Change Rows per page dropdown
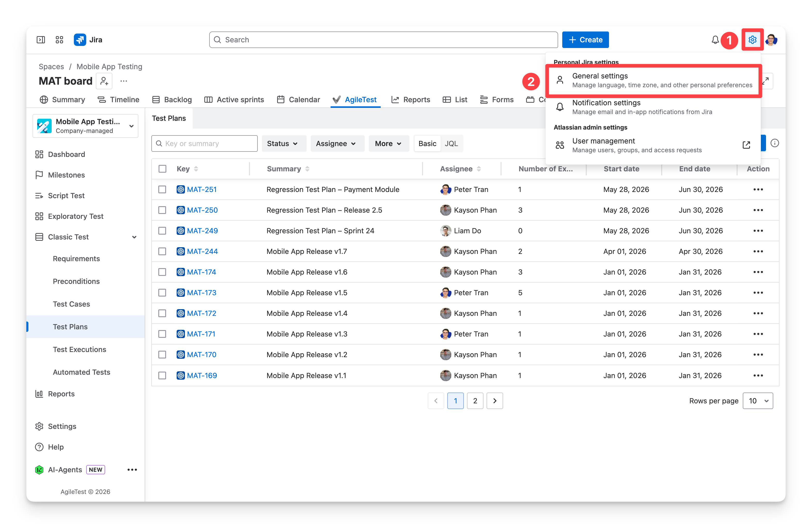The image size is (812, 528). click(x=758, y=401)
